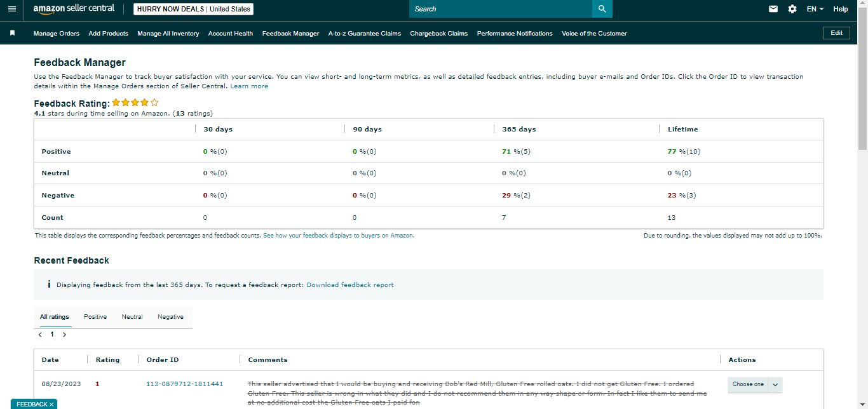Switch to the Negative tab
Viewport: 868px width, 409px height.
tap(170, 316)
